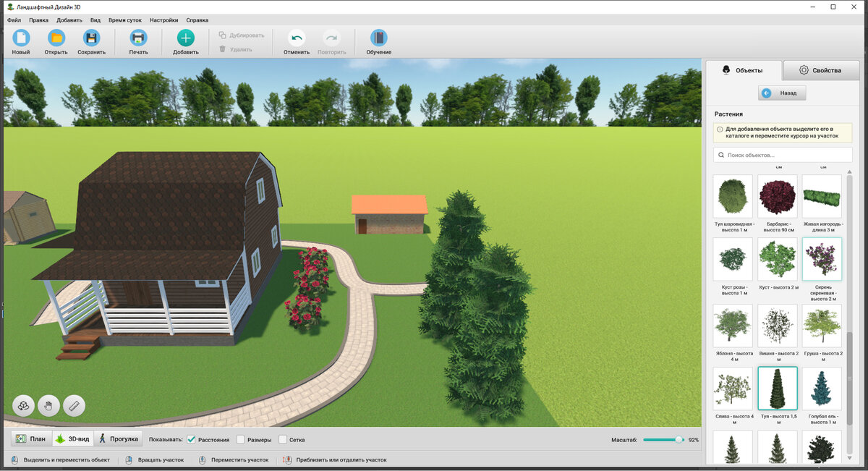Select the ruler measure tool in the viewport
The width and height of the screenshot is (868, 471).
coord(74,406)
